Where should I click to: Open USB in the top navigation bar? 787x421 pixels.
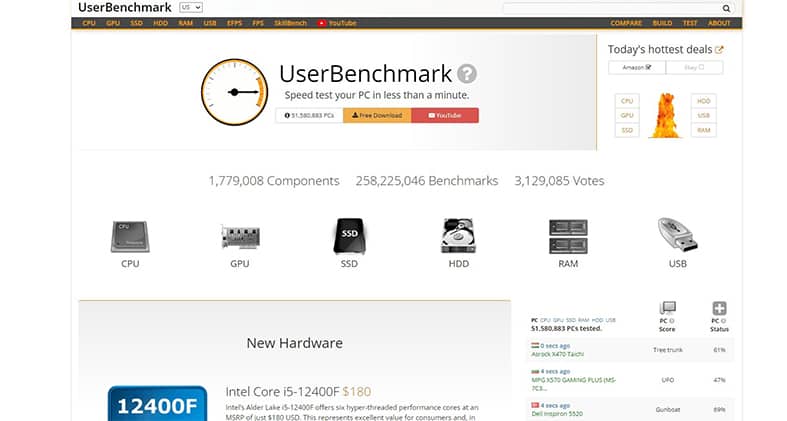point(210,23)
